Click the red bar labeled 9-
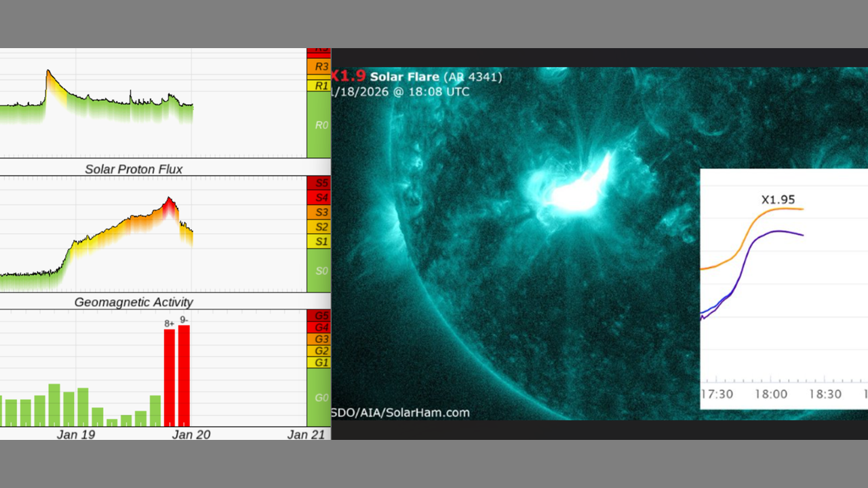This screenshot has width=868, height=488. tap(184, 375)
